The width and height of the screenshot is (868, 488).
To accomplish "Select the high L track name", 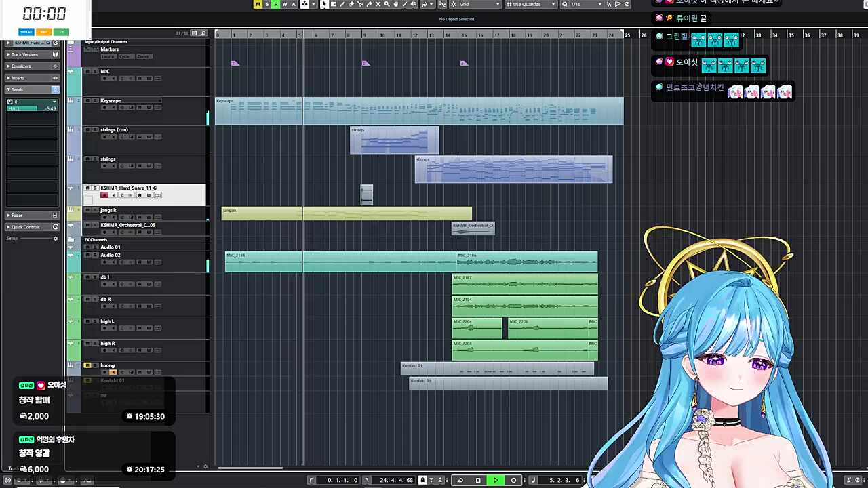I will (x=108, y=321).
